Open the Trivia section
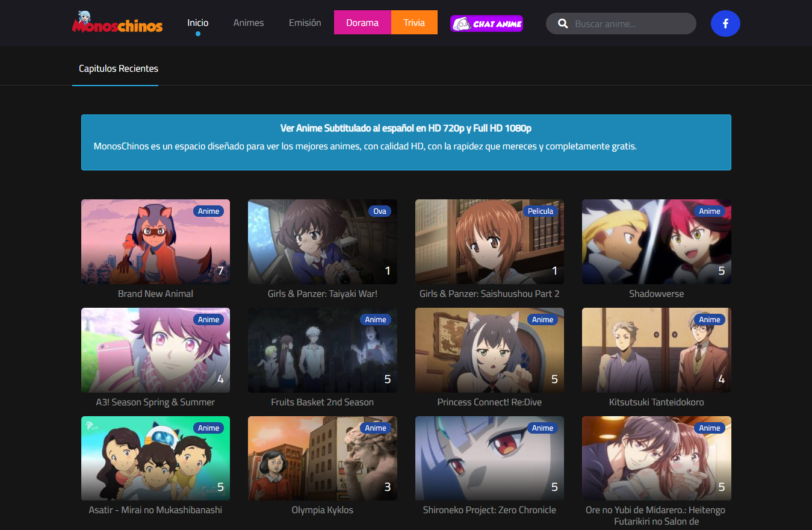812x530 pixels. (x=414, y=23)
